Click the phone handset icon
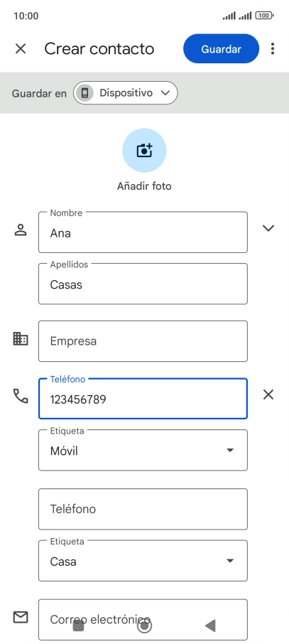The height and width of the screenshot is (644, 289). [x=21, y=396]
